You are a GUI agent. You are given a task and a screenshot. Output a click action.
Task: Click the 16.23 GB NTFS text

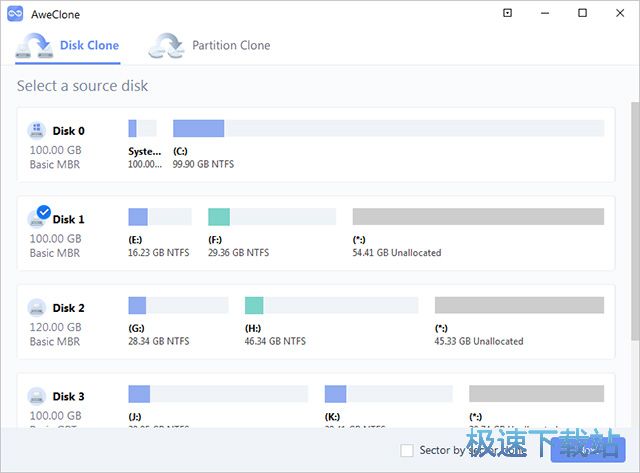[159, 253]
